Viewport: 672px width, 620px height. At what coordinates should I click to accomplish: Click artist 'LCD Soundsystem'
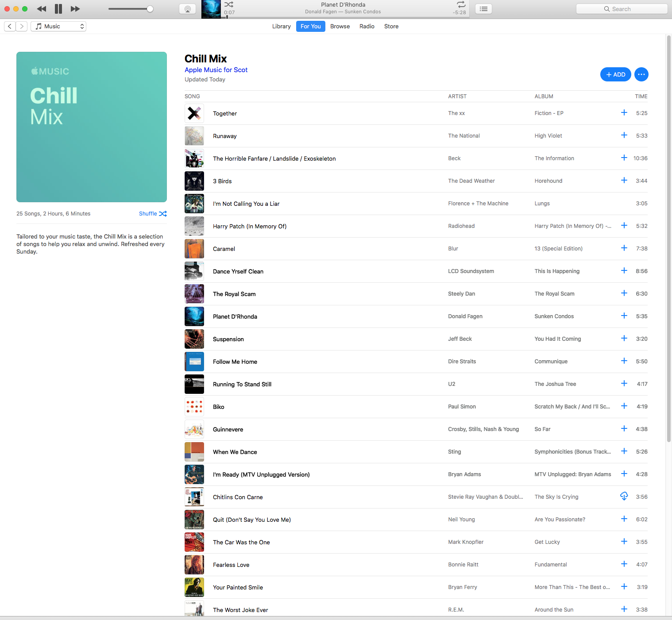[471, 271]
